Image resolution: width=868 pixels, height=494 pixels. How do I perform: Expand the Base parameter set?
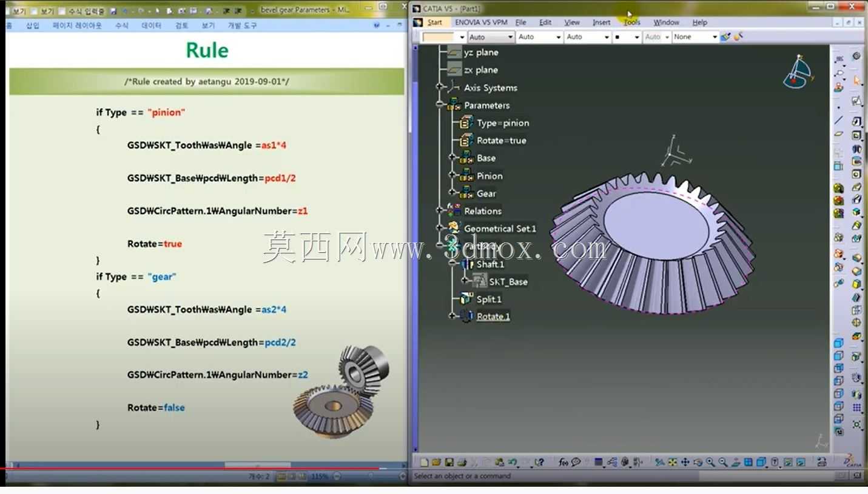453,158
